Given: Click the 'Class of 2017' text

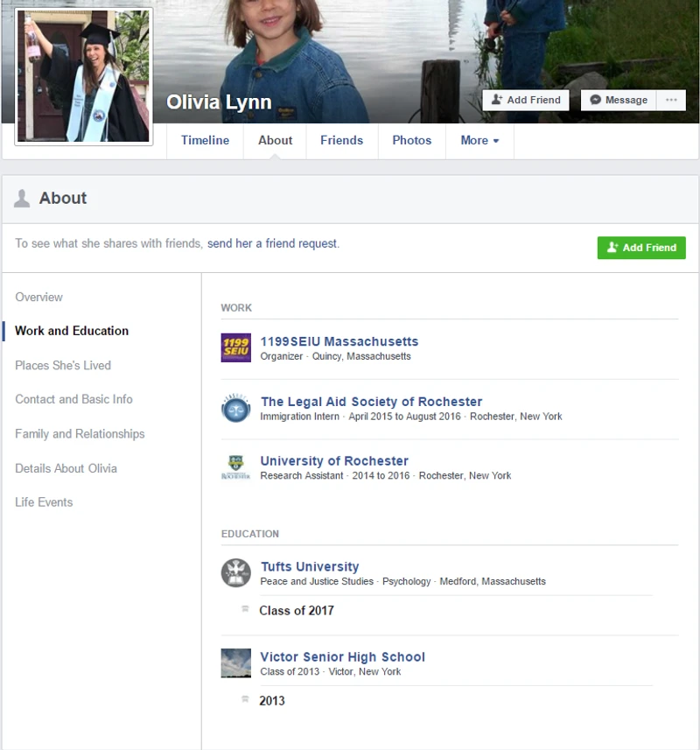Looking at the screenshot, I should point(297,611).
